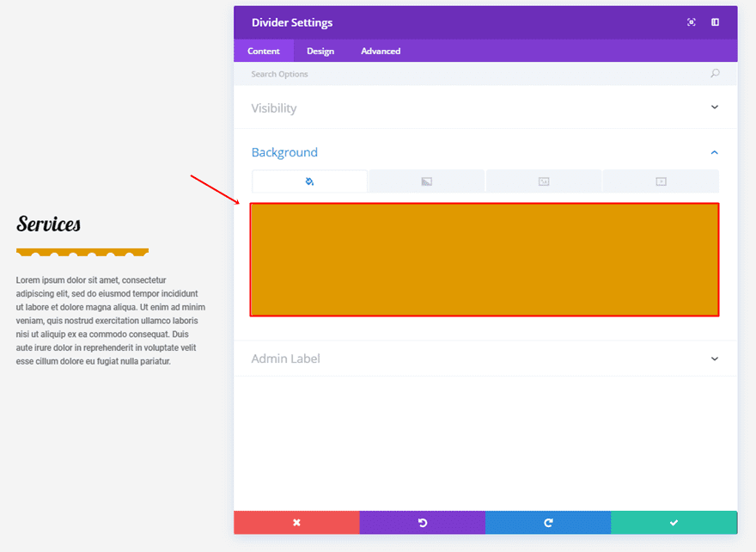
Task: Click the search magnifier icon
Action: click(715, 74)
